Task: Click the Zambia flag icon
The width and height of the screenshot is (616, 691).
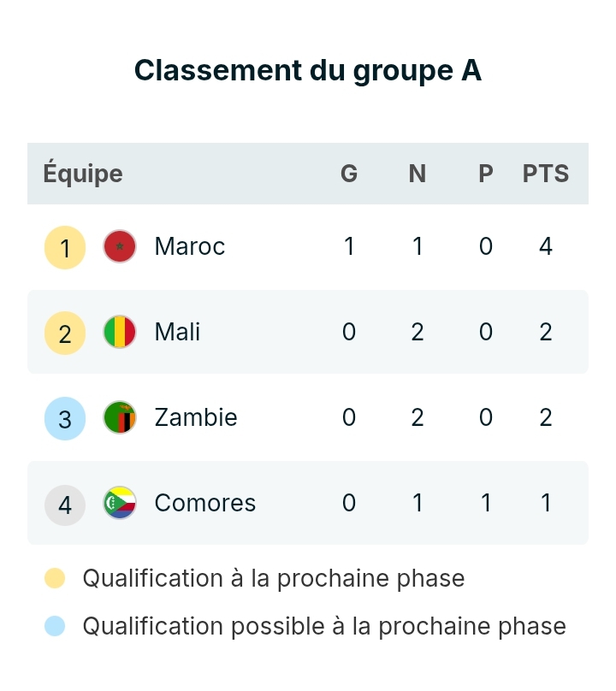Action: (x=120, y=417)
